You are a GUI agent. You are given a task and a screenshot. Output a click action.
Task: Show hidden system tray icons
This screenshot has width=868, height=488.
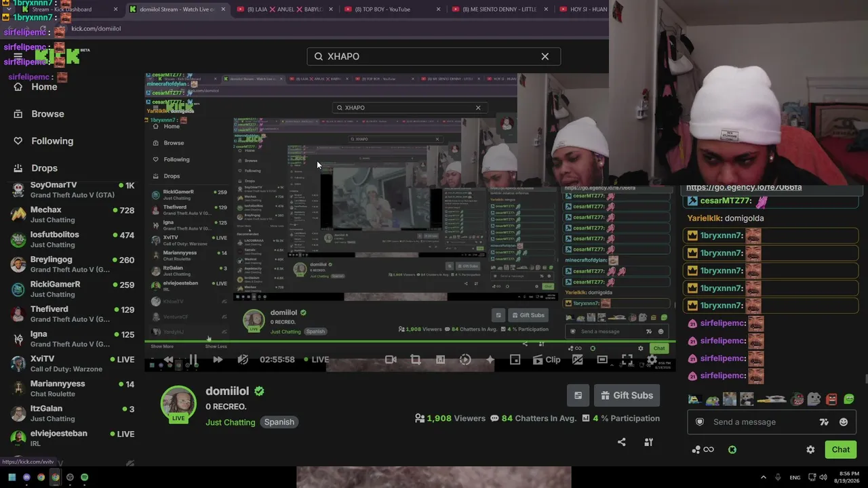coord(763,477)
